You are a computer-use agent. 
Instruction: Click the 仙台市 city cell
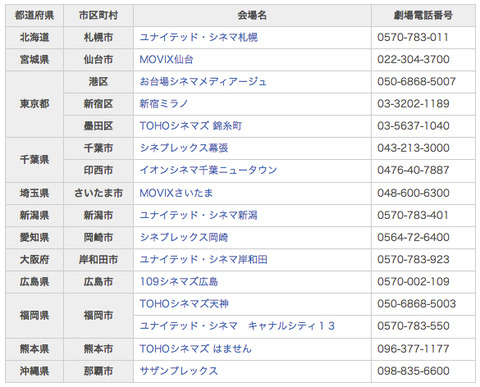point(98,59)
